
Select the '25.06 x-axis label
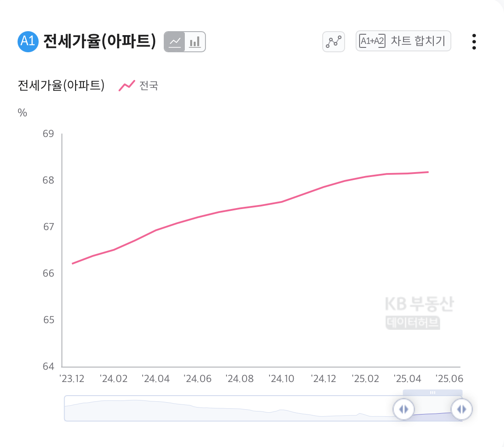point(450,379)
